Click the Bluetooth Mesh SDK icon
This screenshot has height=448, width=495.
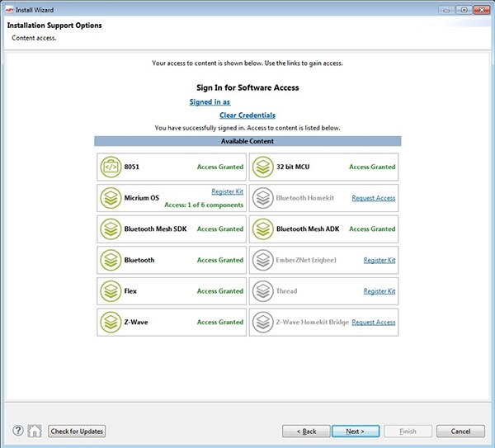pos(110,229)
